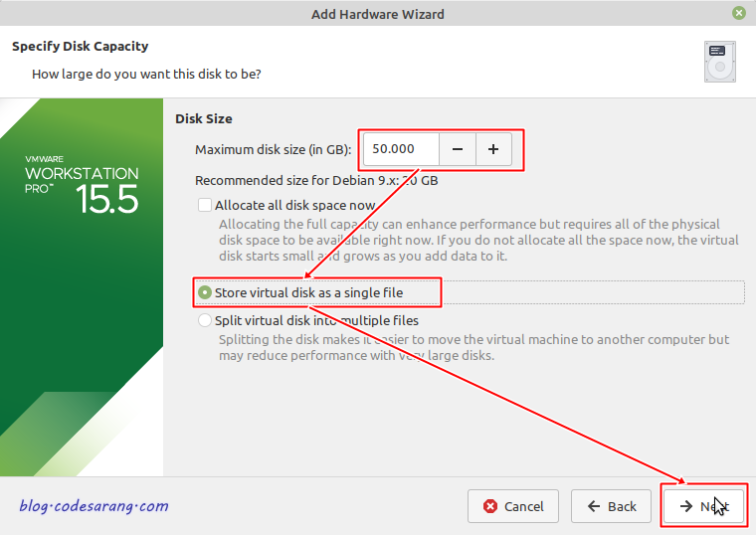Click the 'Specify Disk Capacity' heading
Image resolution: width=756 pixels, height=535 pixels.
[80, 47]
